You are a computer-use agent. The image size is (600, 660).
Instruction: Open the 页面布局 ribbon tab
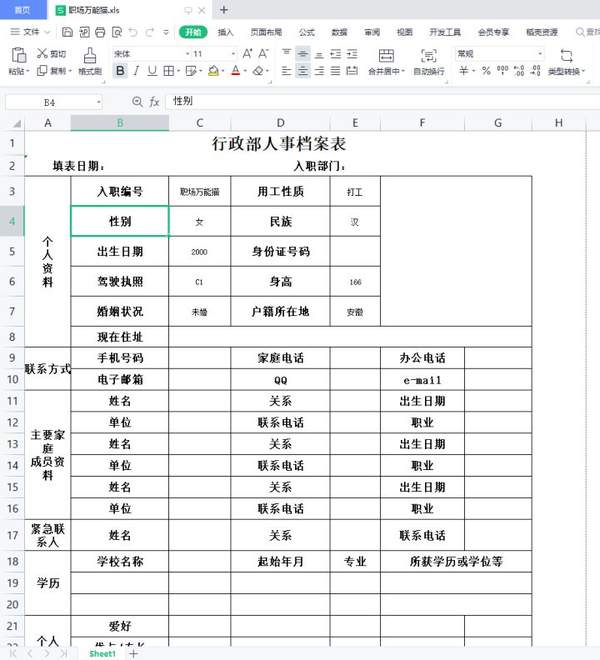click(265, 32)
